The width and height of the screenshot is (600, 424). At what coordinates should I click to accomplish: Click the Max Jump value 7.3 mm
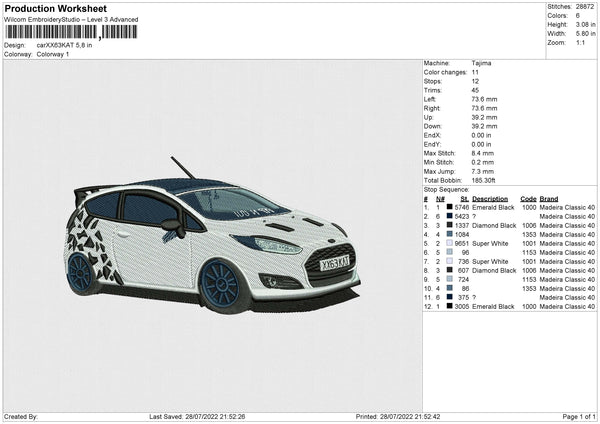tap(483, 171)
